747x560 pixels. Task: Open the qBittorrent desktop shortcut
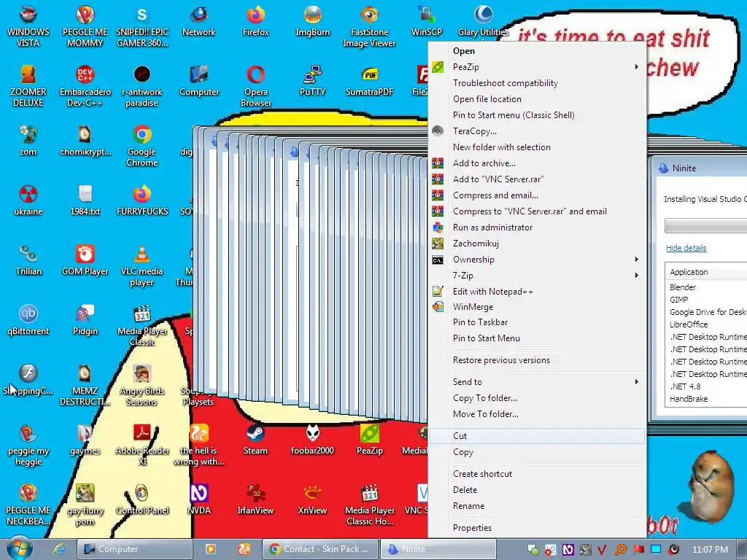pos(28,321)
